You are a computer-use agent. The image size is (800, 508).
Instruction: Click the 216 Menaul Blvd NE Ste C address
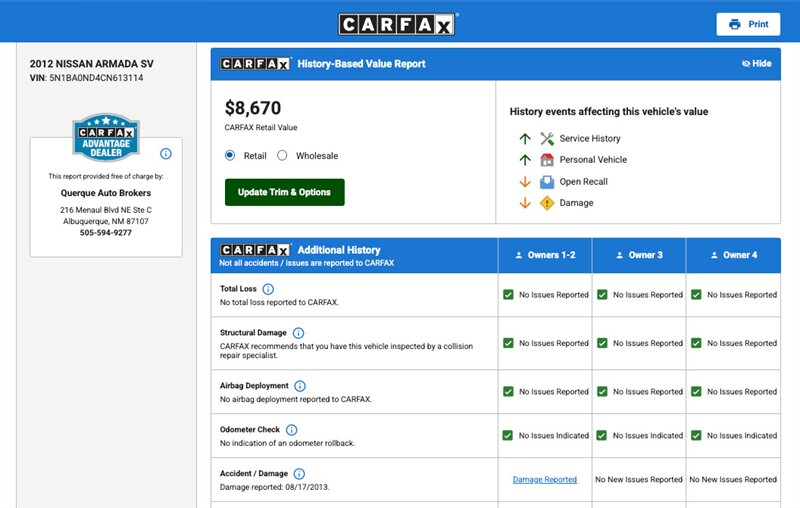pyautogui.click(x=106, y=210)
